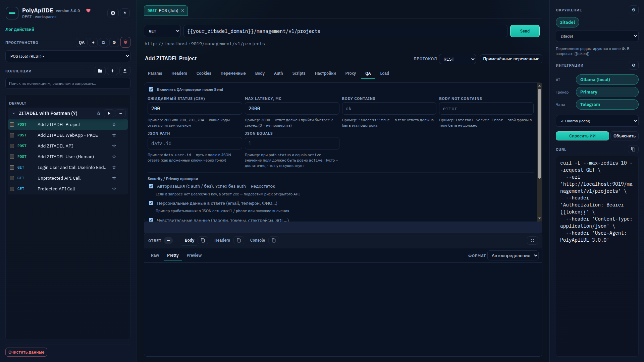Image resolution: width=644 pixels, height=362 pixels.
Task: Copy the CURL command
Action: [x=633, y=149]
